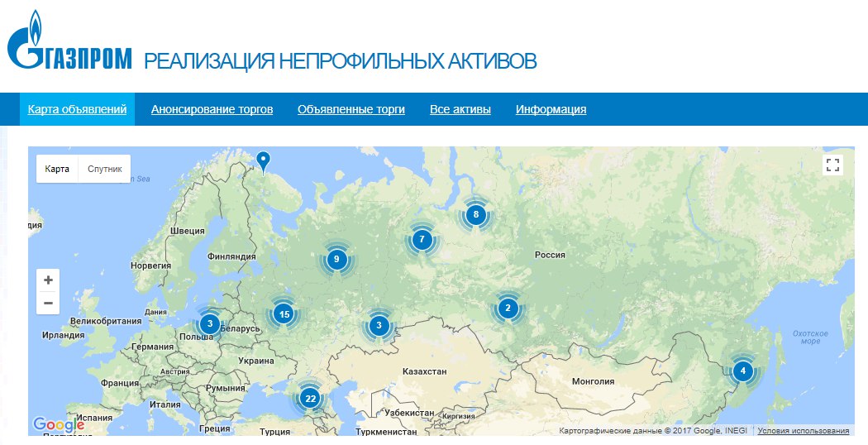Click the Румыния map label
868x445 pixels.
click(x=226, y=389)
